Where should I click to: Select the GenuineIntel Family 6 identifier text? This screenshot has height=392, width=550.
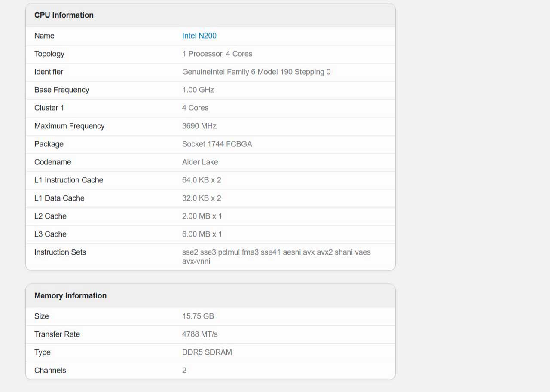coord(256,72)
